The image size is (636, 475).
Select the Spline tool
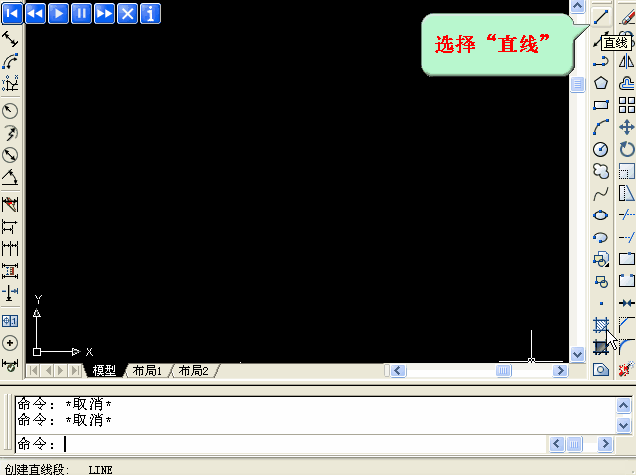point(601,193)
